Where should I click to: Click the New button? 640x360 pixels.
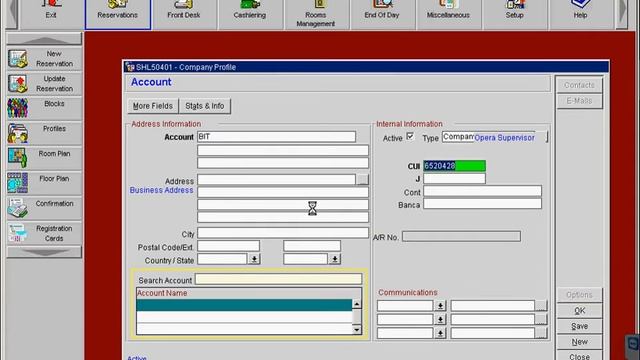tap(579, 342)
